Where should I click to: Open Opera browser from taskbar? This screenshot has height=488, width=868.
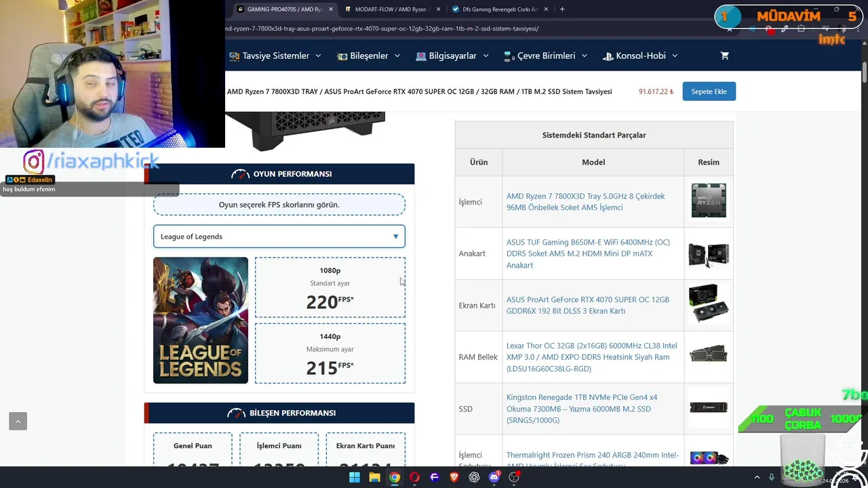(x=414, y=477)
